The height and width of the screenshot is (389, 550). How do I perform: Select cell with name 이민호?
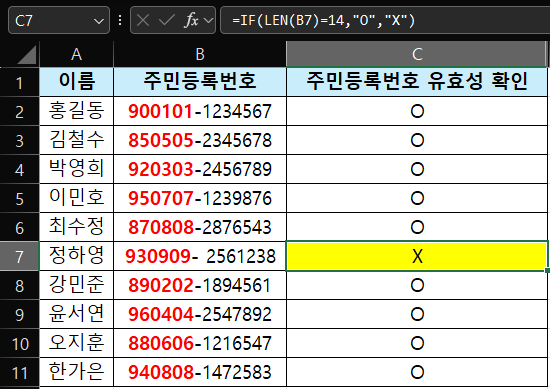[x=76, y=198]
